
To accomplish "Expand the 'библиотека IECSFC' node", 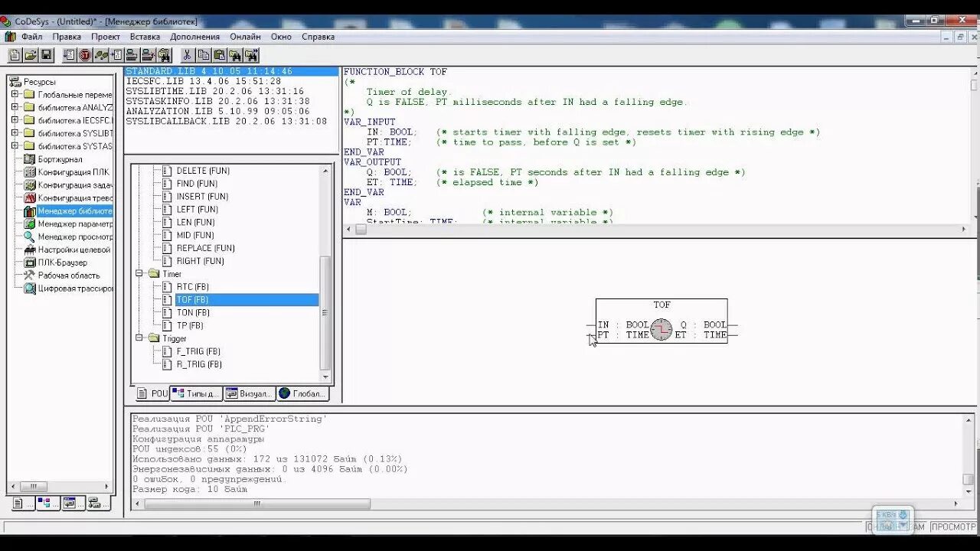I will [x=15, y=120].
